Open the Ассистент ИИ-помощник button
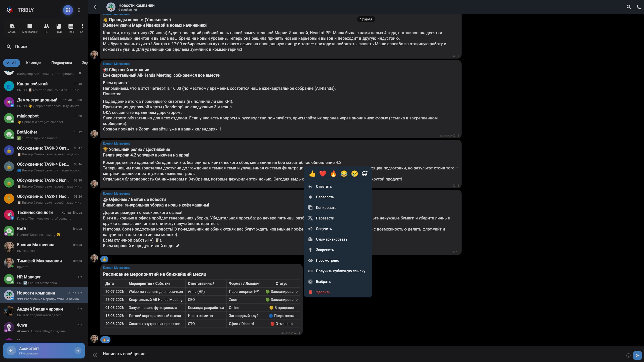This screenshot has height=362, width=644. (x=44, y=350)
